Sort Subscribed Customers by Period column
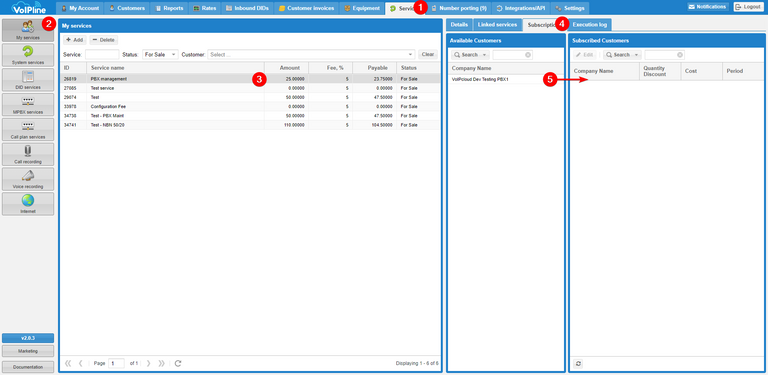Viewport: 768px width, 375px height. click(743, 71)
